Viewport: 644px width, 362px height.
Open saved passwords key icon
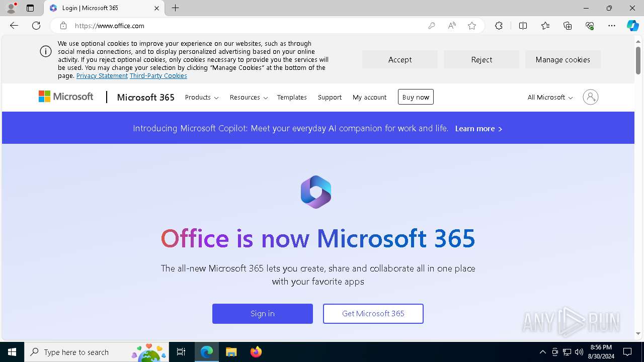coord(432,26)
